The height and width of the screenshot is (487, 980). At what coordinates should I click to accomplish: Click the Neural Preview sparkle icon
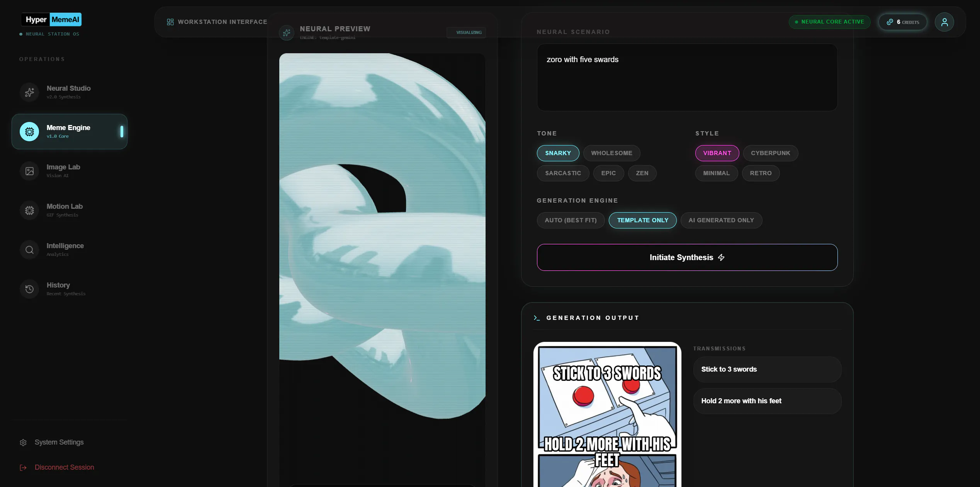click(x=286, y=33)
